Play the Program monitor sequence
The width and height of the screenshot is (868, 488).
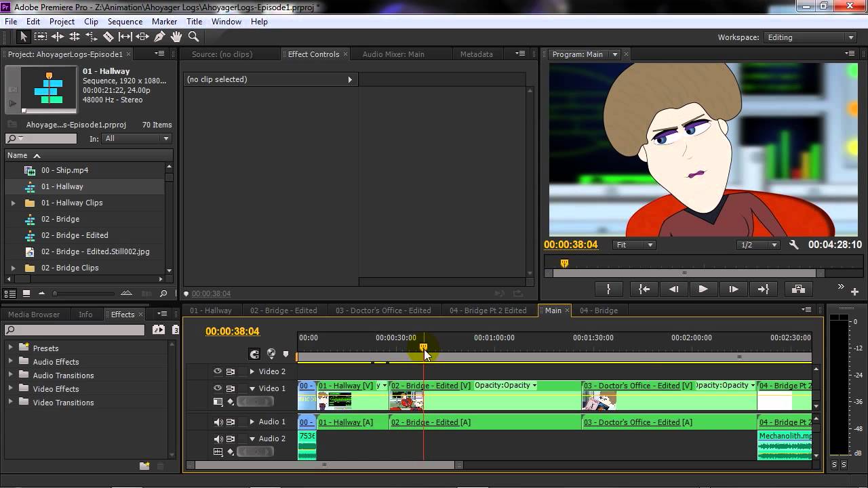[703, 289]
